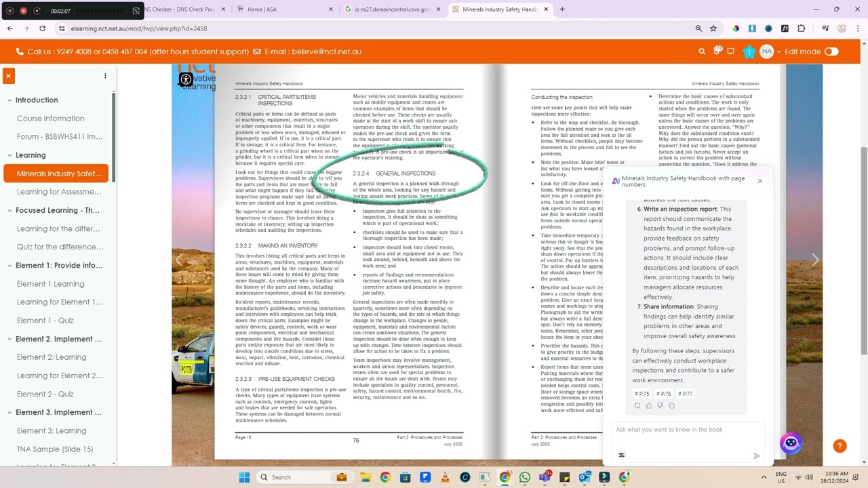Collapse the Learning section

(x=9, y=155)
